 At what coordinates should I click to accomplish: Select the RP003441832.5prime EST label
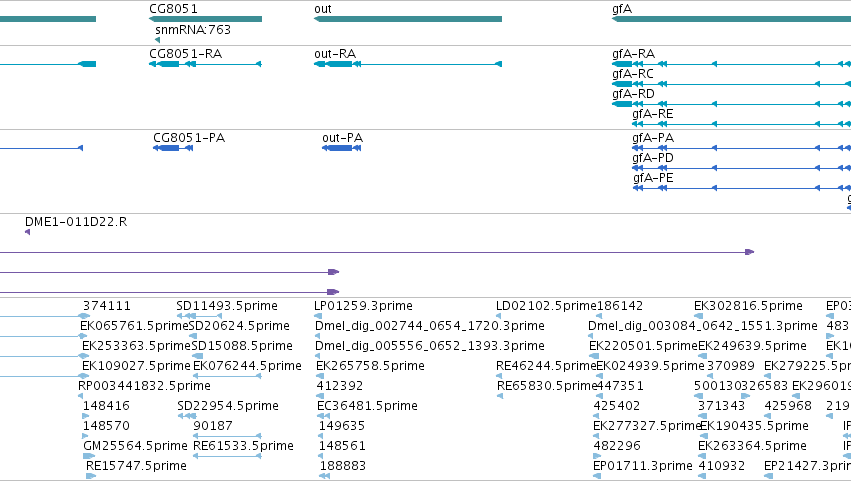pos(144,387)
